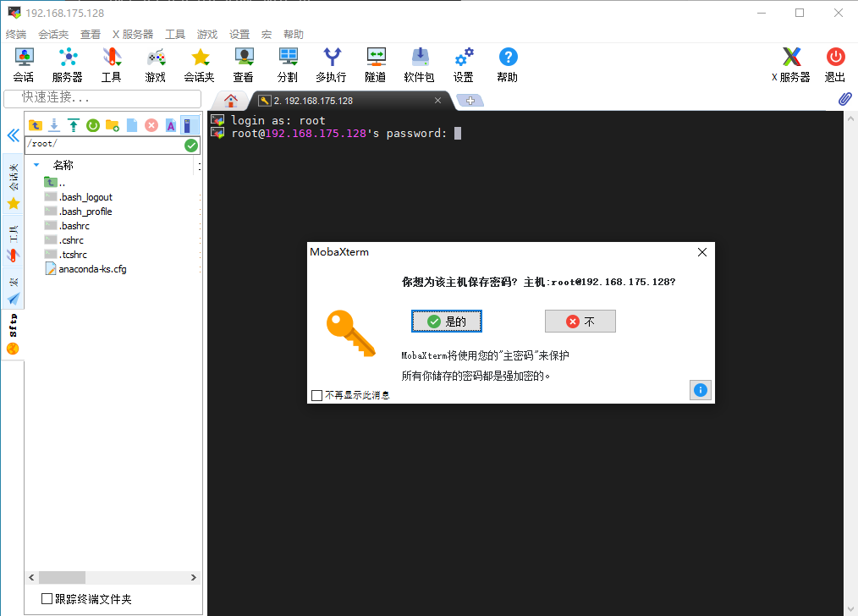The height and width of the screenshot is (616, 858).
Task: Switch to the 宏 sidebar tab
Action: 14,290
